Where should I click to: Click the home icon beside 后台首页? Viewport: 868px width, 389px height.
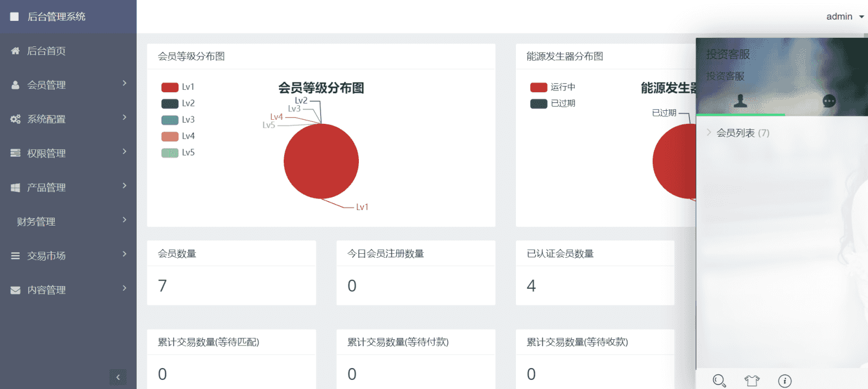coord(15,51)
